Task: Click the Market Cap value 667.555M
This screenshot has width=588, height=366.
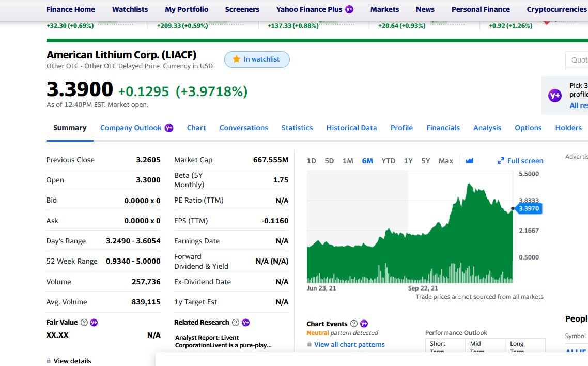Action: tap(271, 160)
